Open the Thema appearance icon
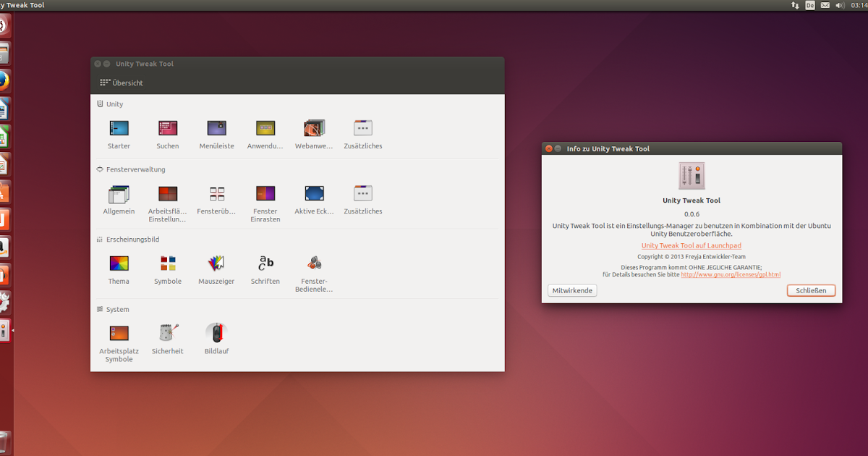 pyautogui.click(x=119, y=263)
